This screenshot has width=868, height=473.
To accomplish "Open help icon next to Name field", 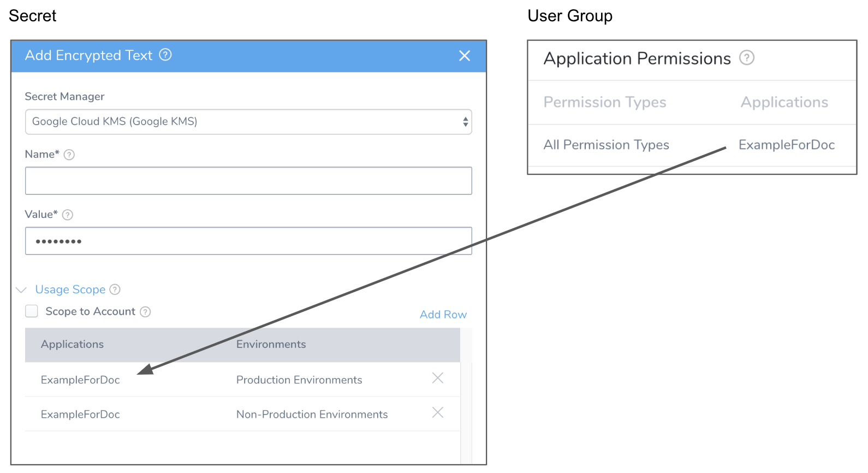I will [69, 155].
